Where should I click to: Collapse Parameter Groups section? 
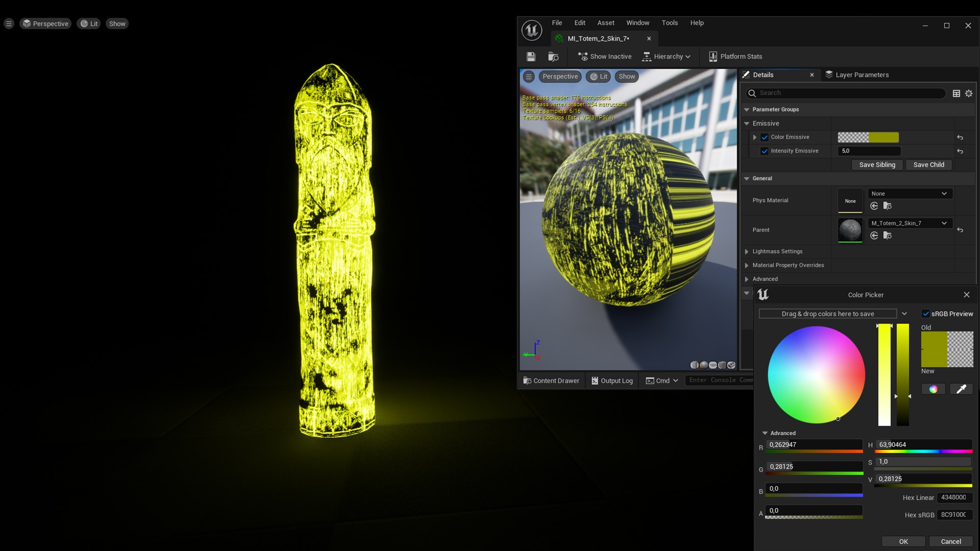pos(747,110)
